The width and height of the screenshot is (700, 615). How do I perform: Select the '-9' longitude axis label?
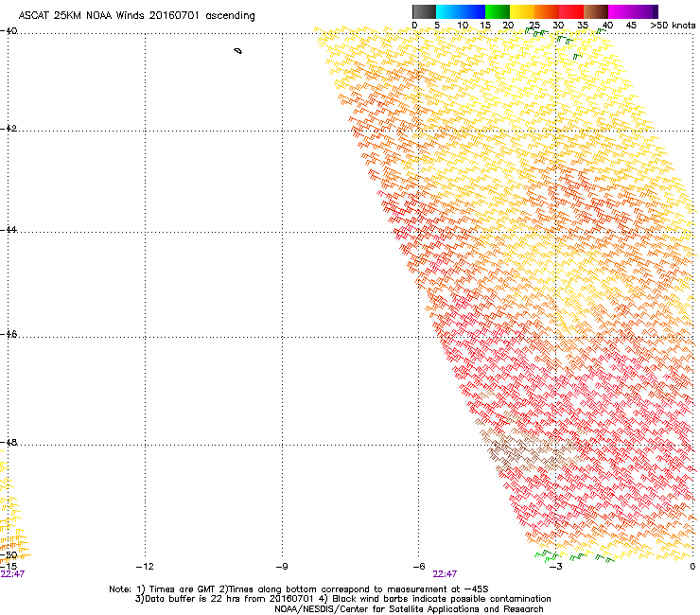coord(282,567)
